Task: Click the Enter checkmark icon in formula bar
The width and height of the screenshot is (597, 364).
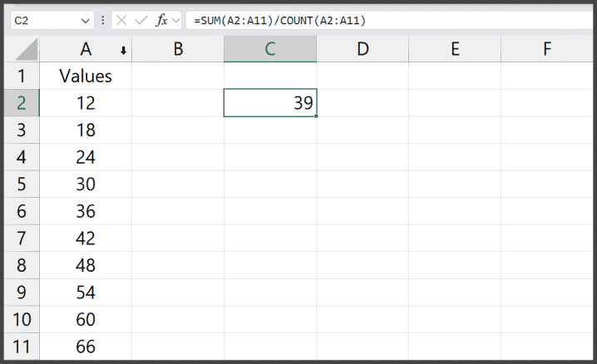Action: pyautogui.click(x=141, y=20)
